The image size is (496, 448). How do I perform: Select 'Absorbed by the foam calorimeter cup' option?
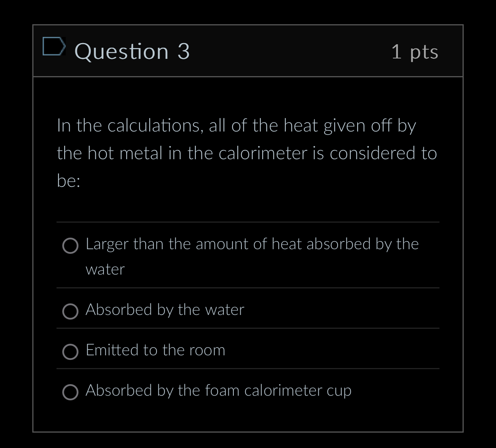pyautogui.click(x=70, y=393)
